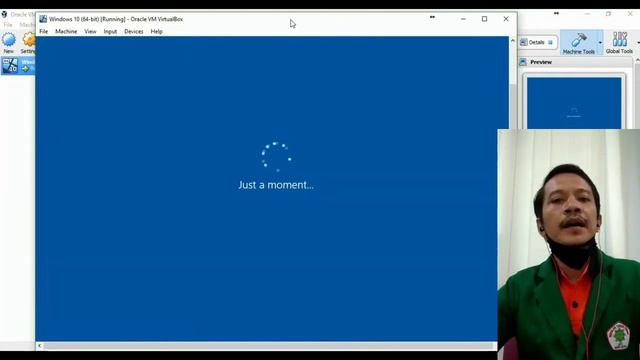Click the vertical scrollbar up arrow
This screenshot has width=640, height=360.
click(513, 40)
